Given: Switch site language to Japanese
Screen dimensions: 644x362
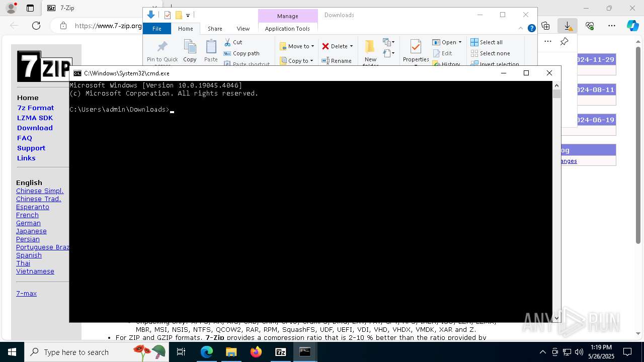Looking at the screenshot, I should (31, 231).
